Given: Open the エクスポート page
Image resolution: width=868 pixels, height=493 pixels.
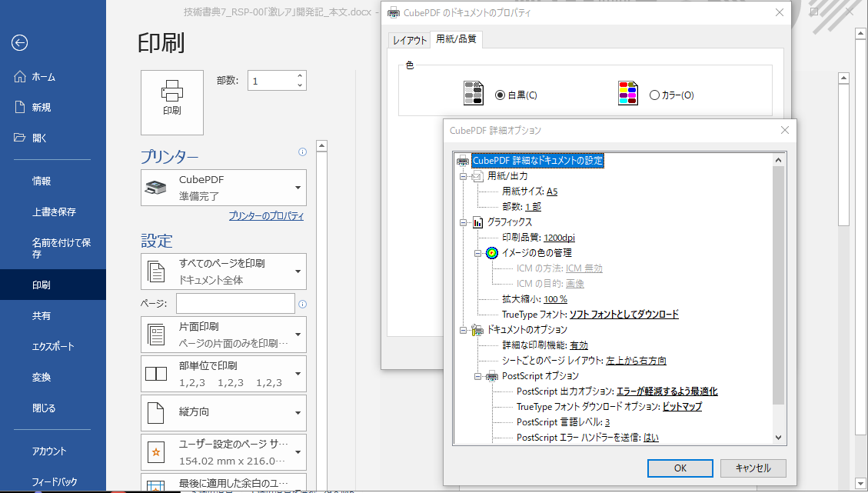Looking at the screenshot, I should pos(52,347).
